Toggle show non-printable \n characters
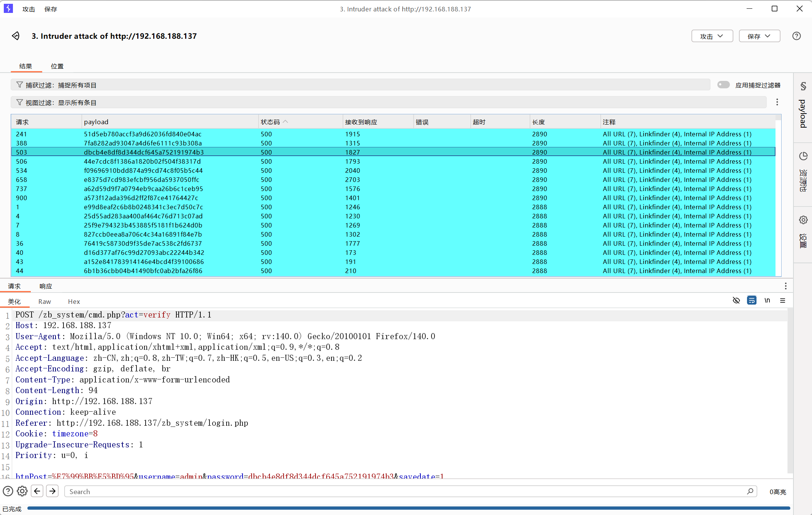The width and height of the screenshot is (812, 515). coord(767,301)
